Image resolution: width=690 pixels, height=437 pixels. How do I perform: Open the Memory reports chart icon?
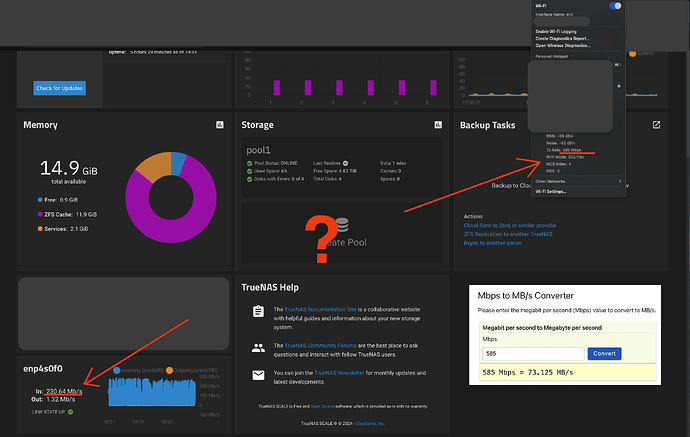[220, 125]
